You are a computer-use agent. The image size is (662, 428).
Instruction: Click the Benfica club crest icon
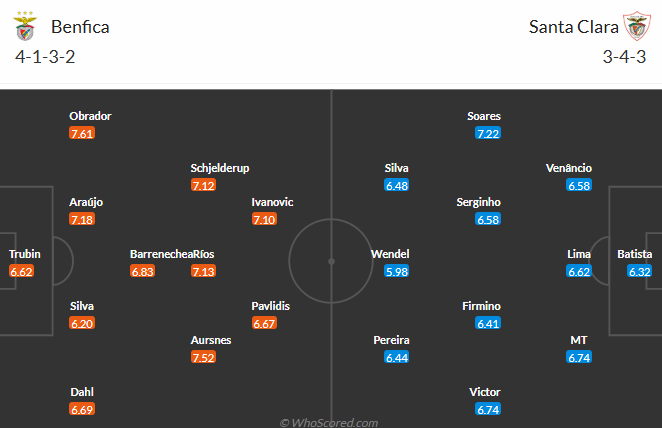(25, 26)
